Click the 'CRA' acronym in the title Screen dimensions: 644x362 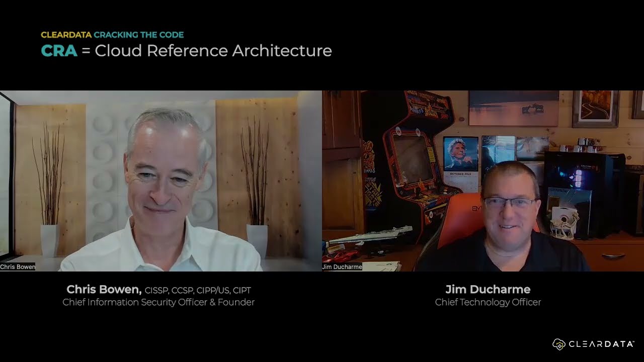click(59, 51)
